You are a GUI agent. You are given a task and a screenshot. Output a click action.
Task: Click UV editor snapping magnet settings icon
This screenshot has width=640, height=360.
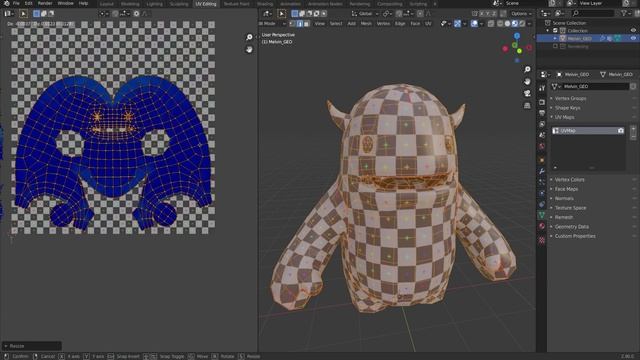tap(124, 13)
